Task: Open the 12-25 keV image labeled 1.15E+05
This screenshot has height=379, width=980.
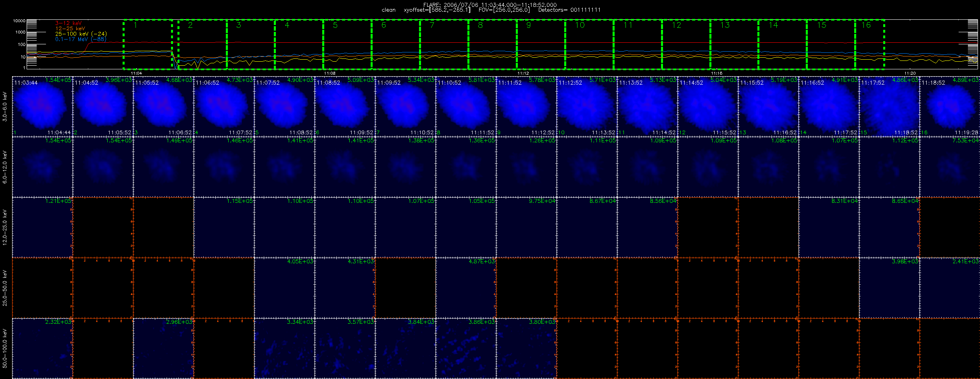Action: [224, 227]
